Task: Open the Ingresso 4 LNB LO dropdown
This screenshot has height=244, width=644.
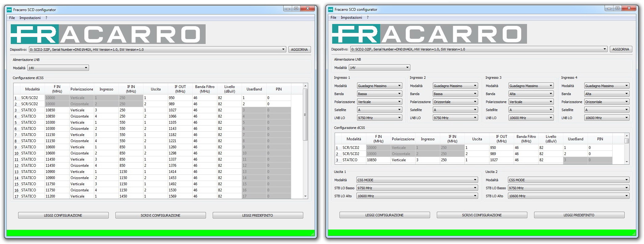Action: click(606, 118)
